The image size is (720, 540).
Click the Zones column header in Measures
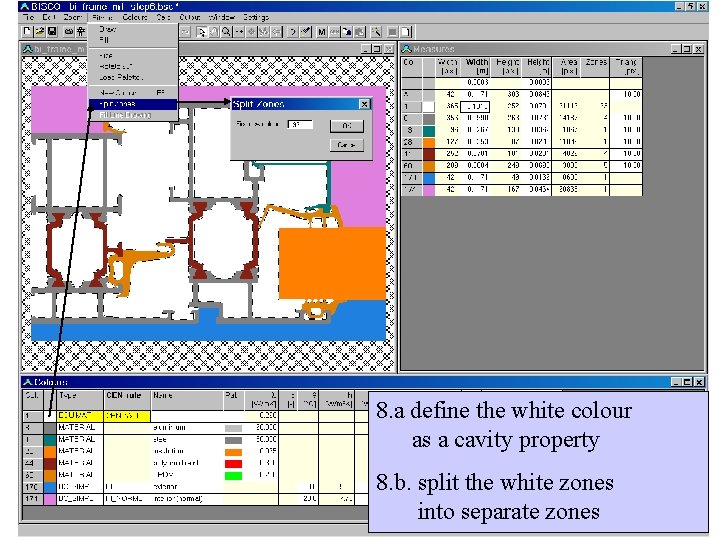pyautogui.click(x=596, y=67)
